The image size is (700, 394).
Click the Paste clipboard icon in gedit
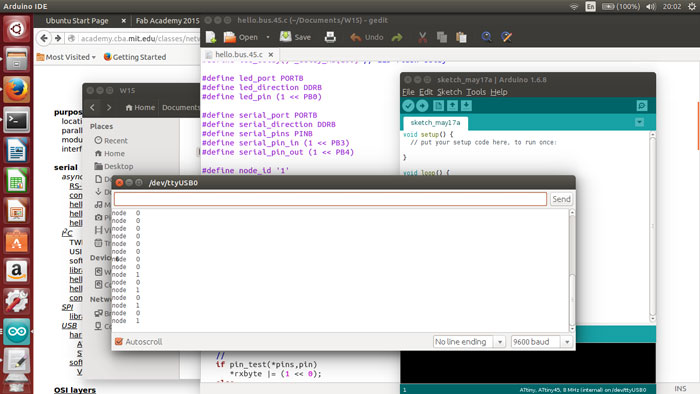point(461,37)
